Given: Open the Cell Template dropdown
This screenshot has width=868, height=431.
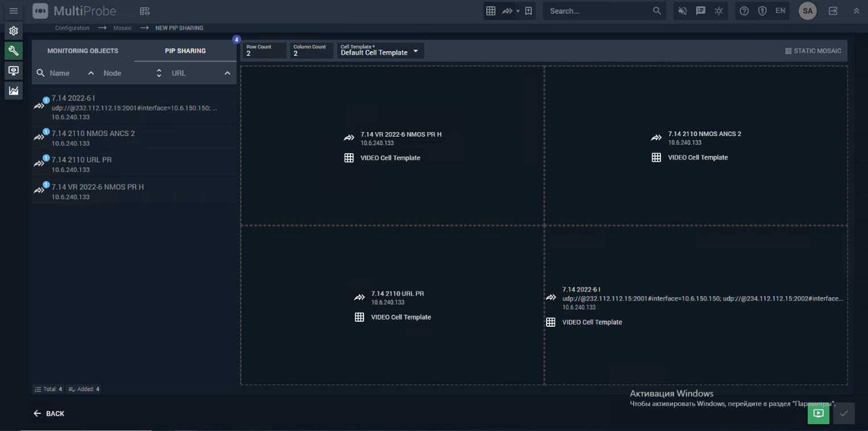Looking at the screenshot, I should pos(380,51).
